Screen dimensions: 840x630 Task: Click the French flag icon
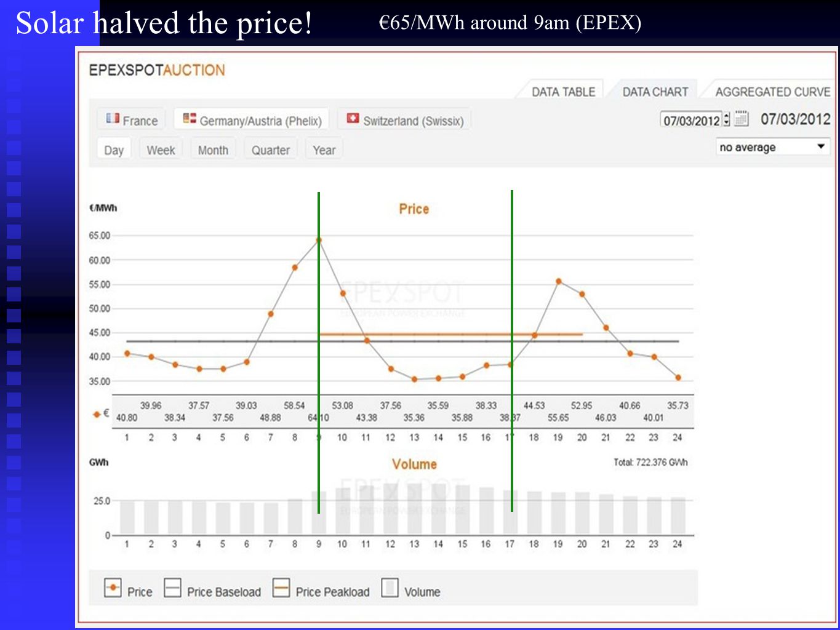pyautogui.click(x=112, y=118)
